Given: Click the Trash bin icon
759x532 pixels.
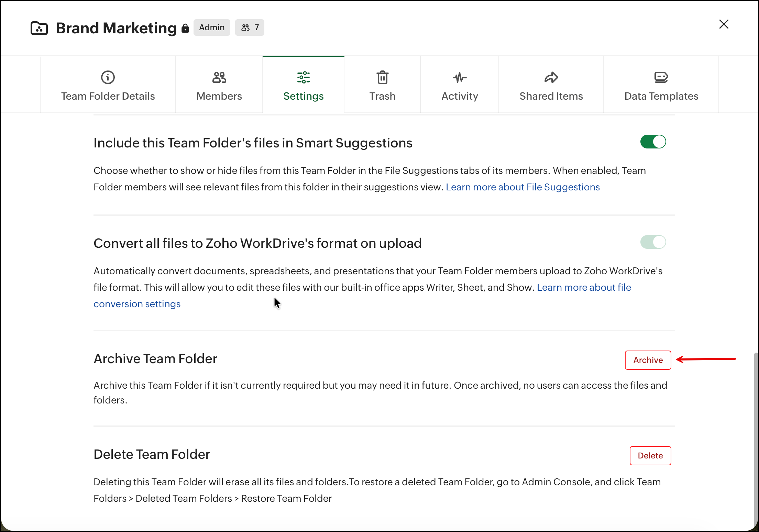Looking at the screenshot, I should click(x=382, y=77).
